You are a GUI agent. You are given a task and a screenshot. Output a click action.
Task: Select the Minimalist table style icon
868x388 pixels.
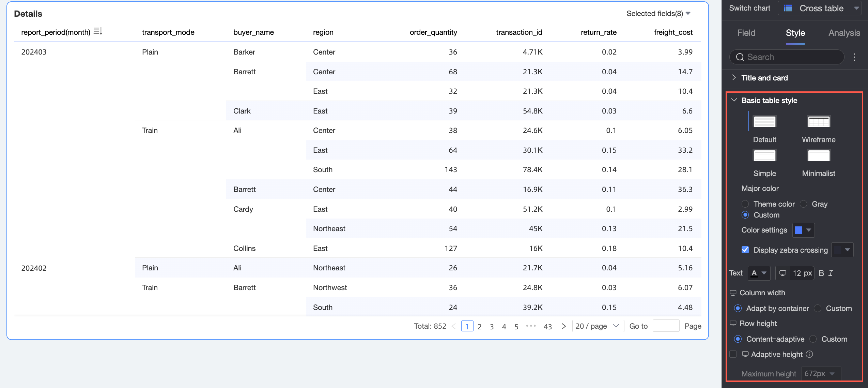coord(819,155)
